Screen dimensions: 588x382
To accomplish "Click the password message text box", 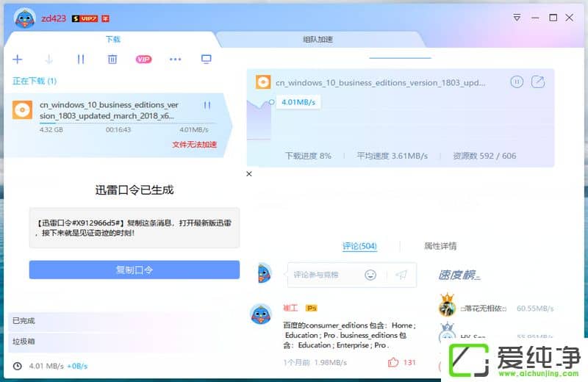I will [135, 228].
